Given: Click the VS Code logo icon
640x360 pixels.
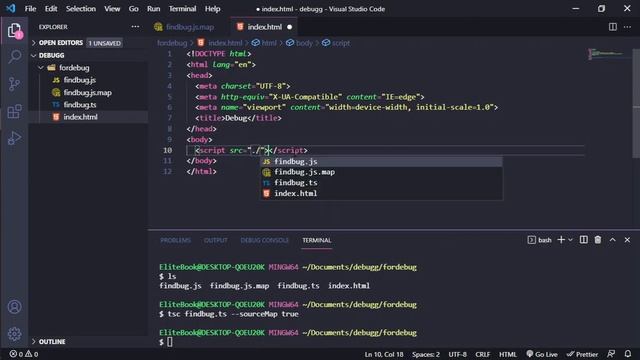Looking at the screenshot, I should click(x=11, y=8).
